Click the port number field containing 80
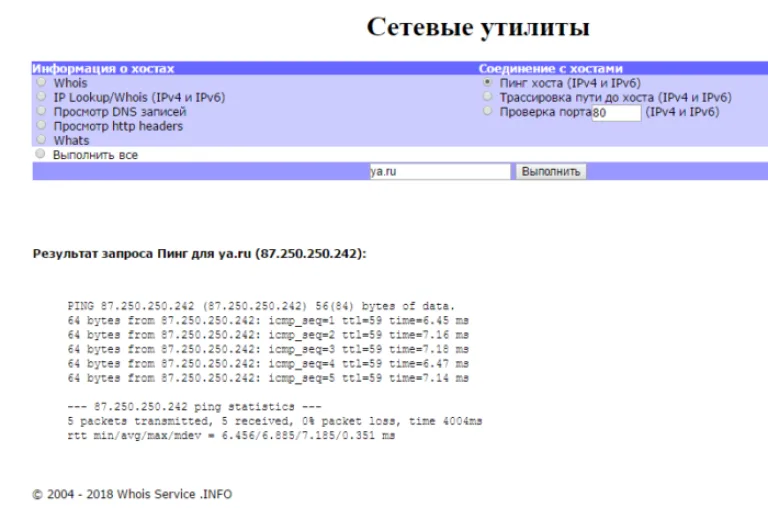 click(616, 113)
